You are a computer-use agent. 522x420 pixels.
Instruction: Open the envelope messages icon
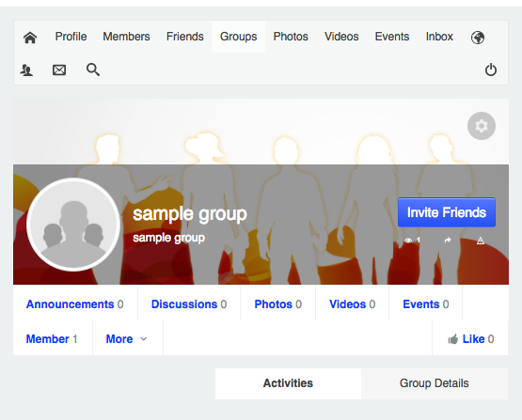coord(59,70)
